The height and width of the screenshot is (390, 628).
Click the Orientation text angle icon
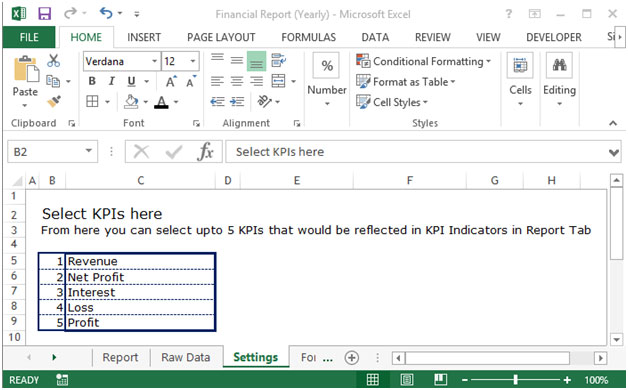[x=264, y=101]
